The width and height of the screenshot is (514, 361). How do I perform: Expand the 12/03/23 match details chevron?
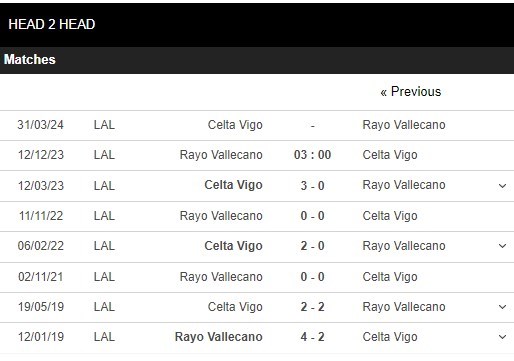click(x=502, y=186)
